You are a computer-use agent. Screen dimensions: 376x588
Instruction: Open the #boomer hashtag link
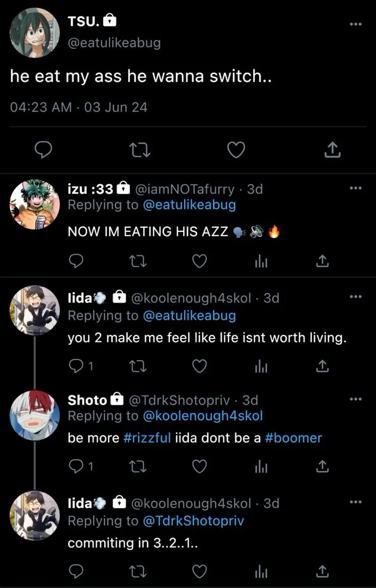point(294,438)
